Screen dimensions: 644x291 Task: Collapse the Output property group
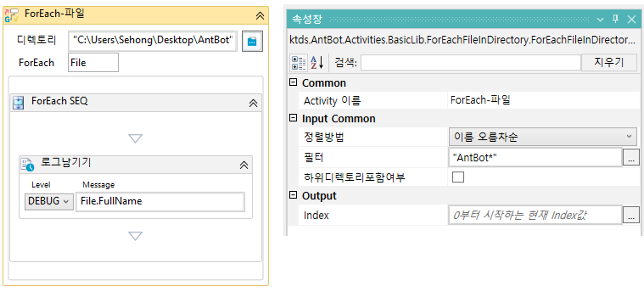[293, 195]
